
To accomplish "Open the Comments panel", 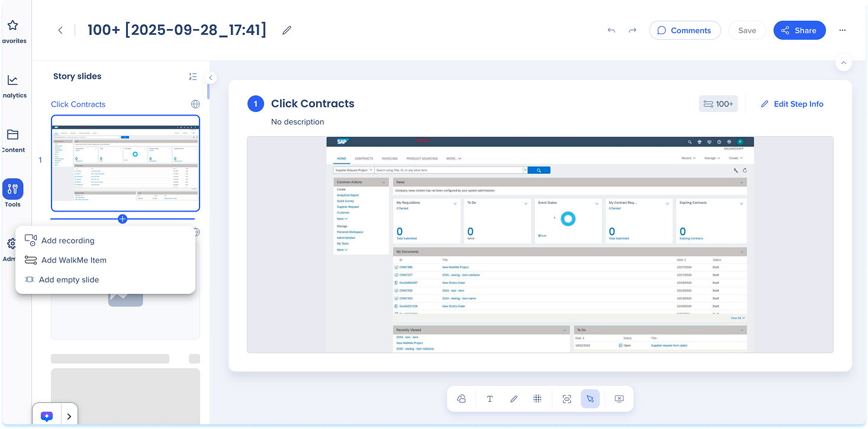I will coord(684,30).
